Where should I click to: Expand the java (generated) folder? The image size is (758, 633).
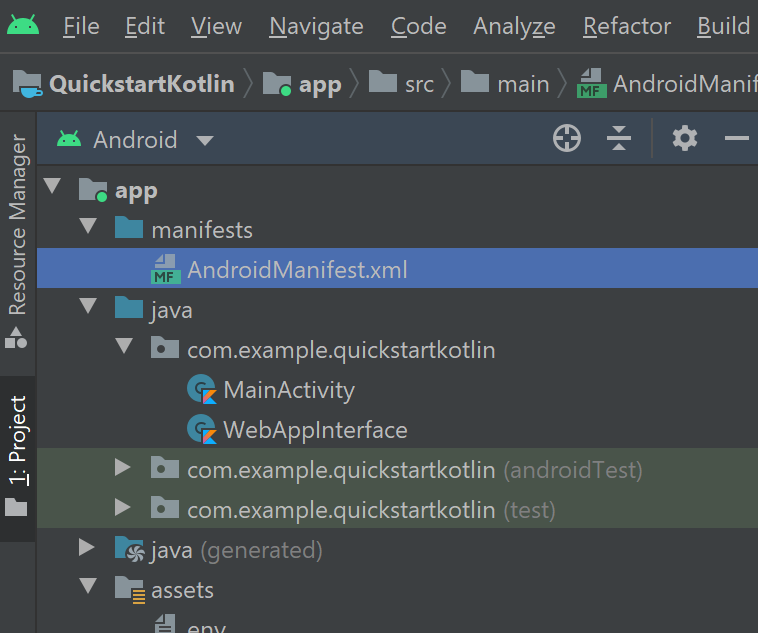pyautogui.click(x=87, y=547)
